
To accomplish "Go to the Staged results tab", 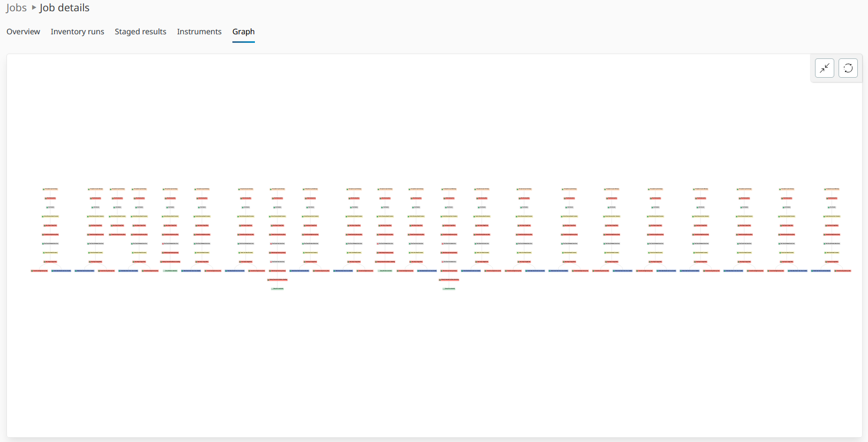I will pyautogui.click(x=140, y=32).
